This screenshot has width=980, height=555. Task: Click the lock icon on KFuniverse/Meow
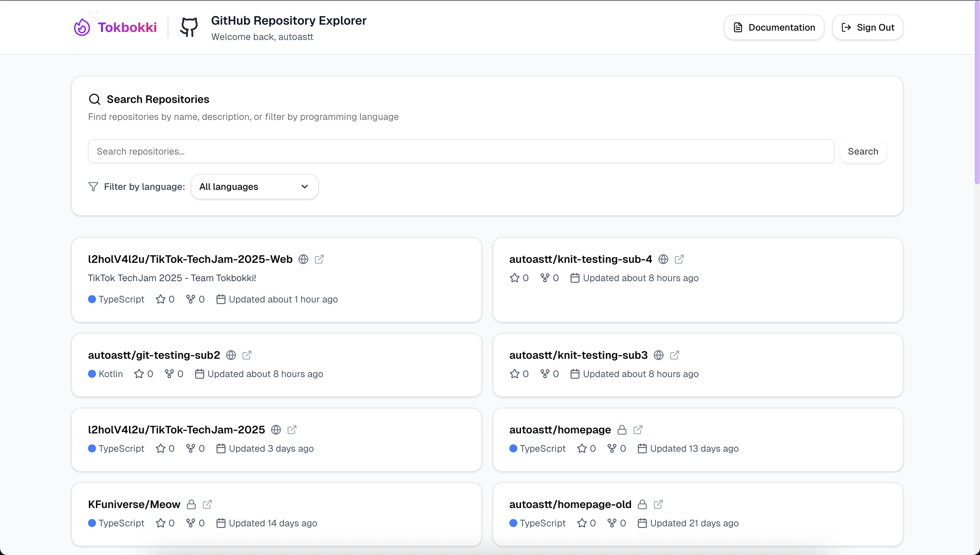(191, 505)
